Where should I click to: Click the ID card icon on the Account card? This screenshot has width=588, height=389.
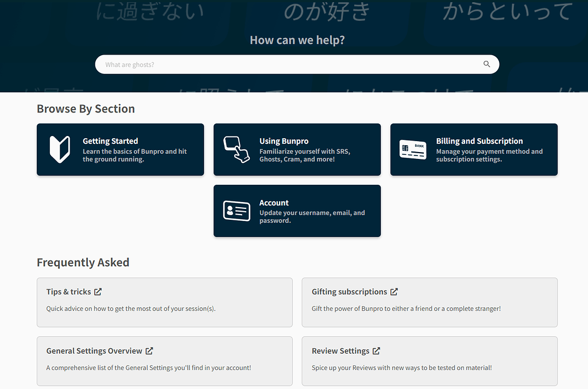pyautogui.click(x=237, y=211)
